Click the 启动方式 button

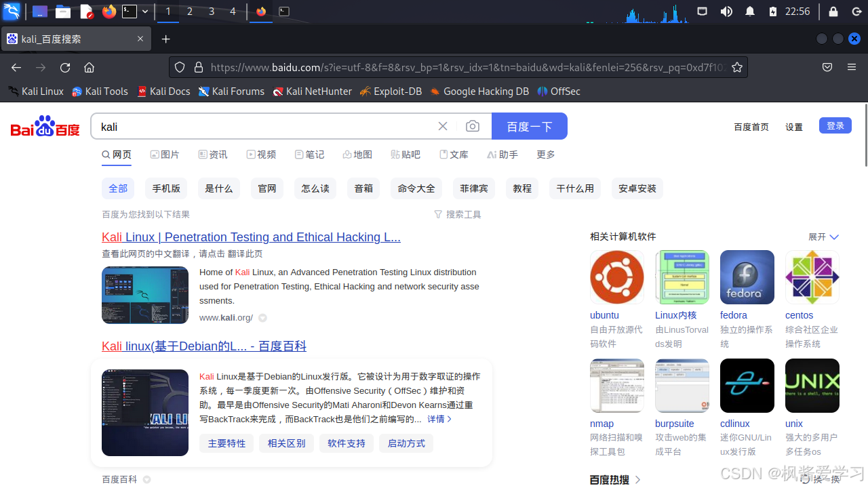[406, 443]
